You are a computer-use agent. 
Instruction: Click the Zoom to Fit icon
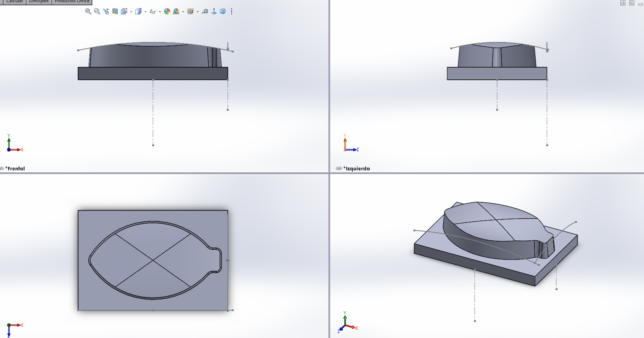88,11
